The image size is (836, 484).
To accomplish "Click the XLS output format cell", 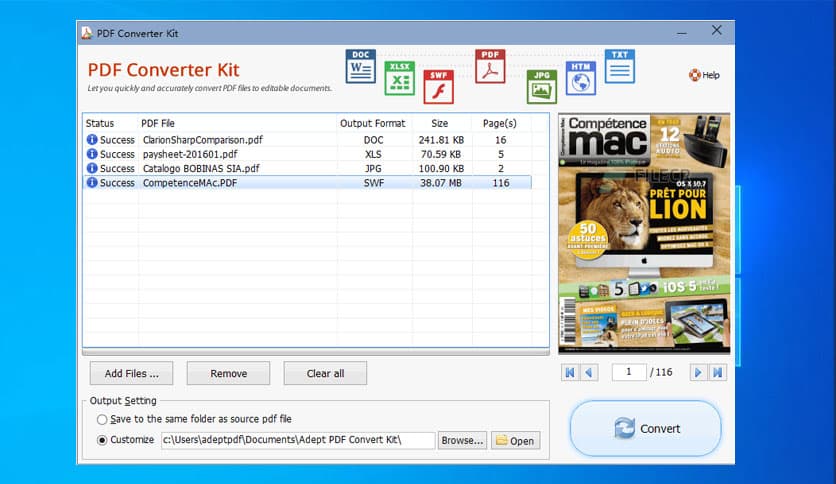I will click(373, 154).
